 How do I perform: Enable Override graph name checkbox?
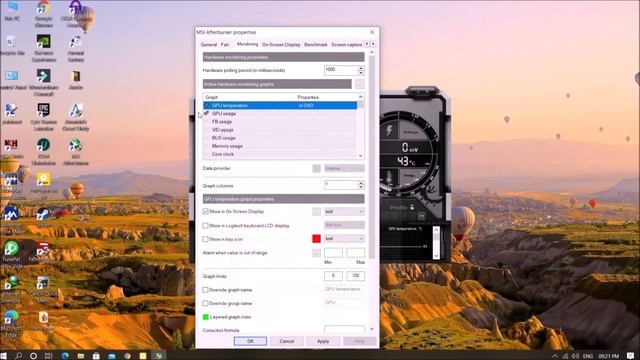point(205,290)
